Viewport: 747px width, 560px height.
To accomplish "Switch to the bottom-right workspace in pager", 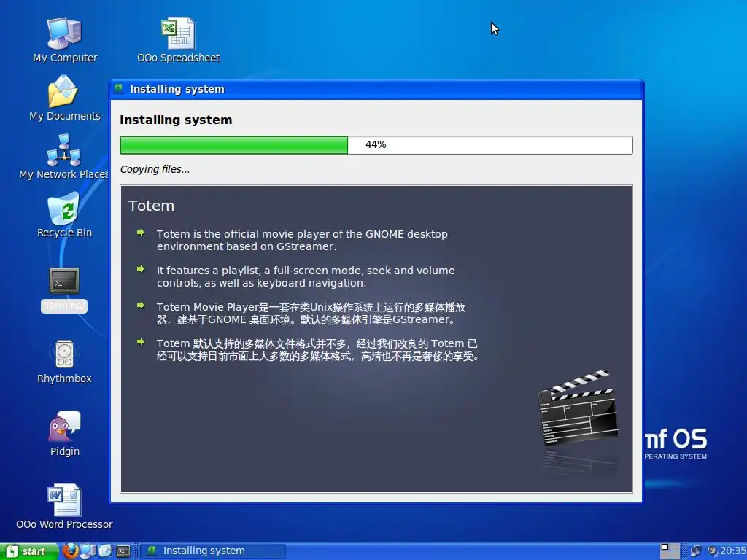I will pyautogui.click(x=675, y=555).
